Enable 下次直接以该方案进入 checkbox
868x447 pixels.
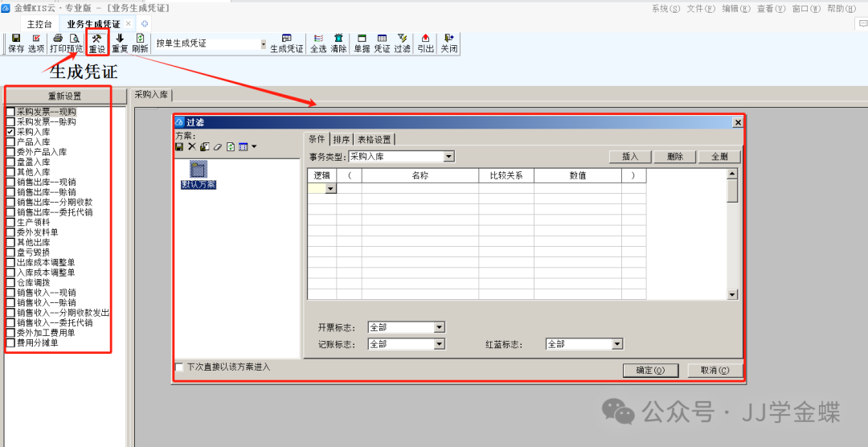(179, 367)
